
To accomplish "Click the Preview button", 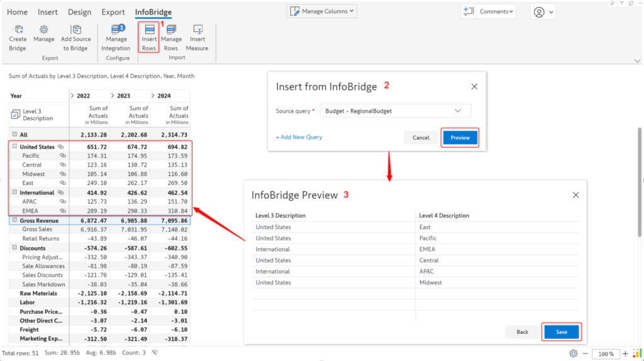I will coord(460,138).
